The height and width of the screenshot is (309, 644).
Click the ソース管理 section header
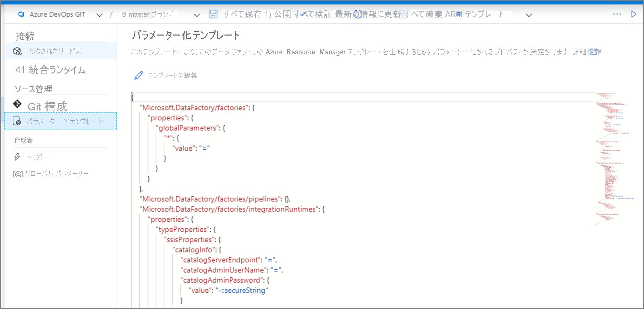tap(33, 89)
